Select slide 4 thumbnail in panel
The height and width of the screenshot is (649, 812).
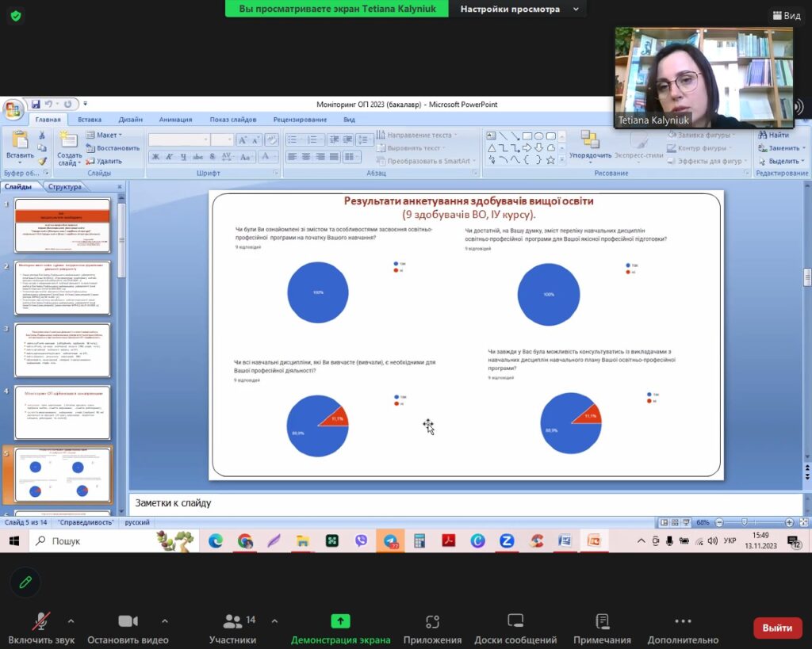(63, 411)
